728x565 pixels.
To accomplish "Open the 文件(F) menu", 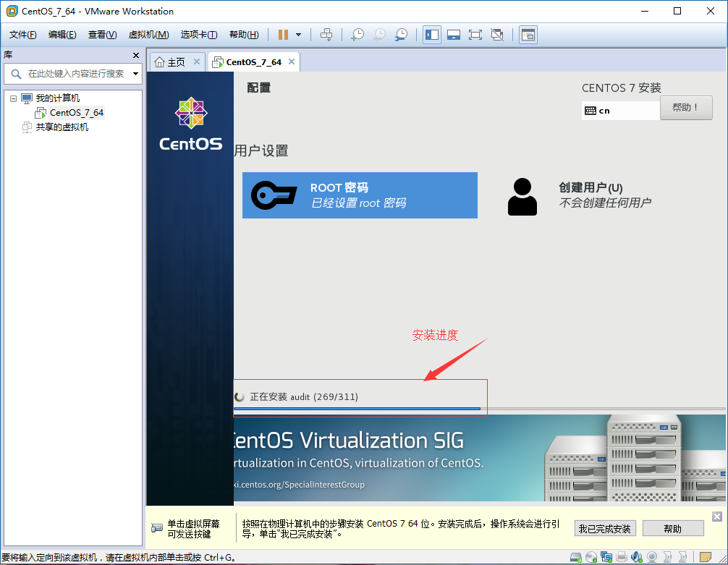I will pos(22,35).
